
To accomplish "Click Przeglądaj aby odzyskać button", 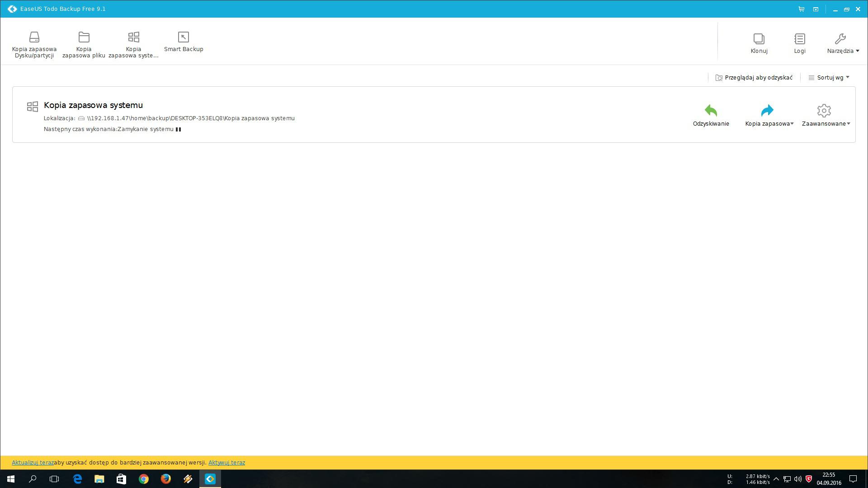I will [754, 78].
